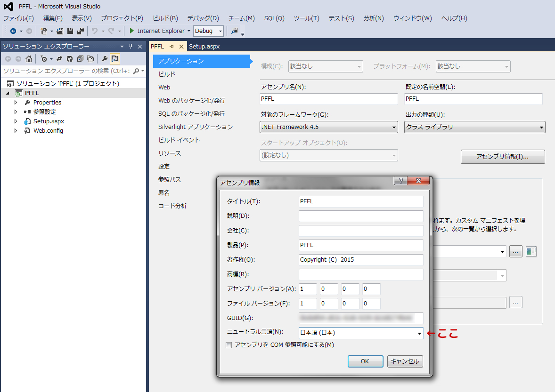This screenshot has width=555, height=392.
Task: Click the icon viewer button beside browse button
Action: 531,251
